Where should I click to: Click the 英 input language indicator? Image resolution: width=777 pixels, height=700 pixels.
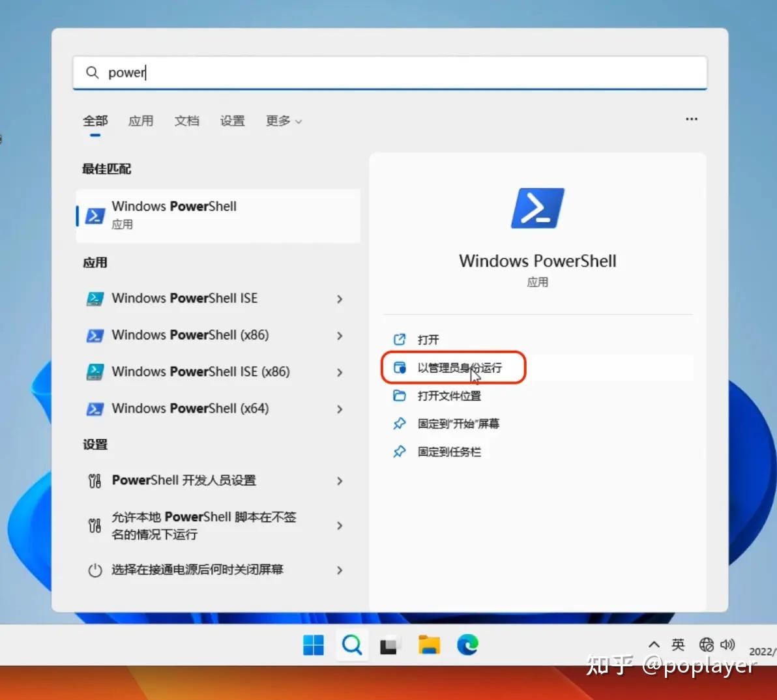pyautogui.click(x=678, y=645)
